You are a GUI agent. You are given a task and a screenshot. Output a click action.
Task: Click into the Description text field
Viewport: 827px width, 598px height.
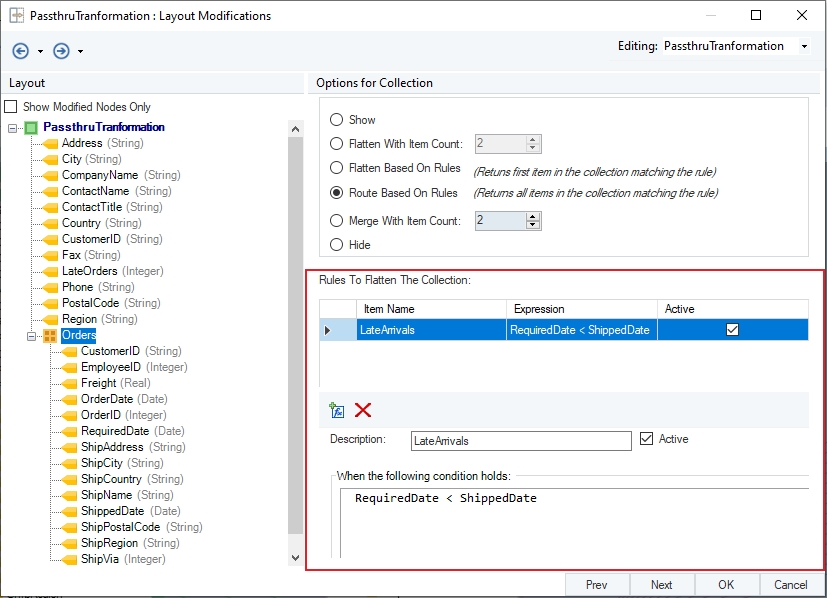pyautogui.click(x=520, y=440)
